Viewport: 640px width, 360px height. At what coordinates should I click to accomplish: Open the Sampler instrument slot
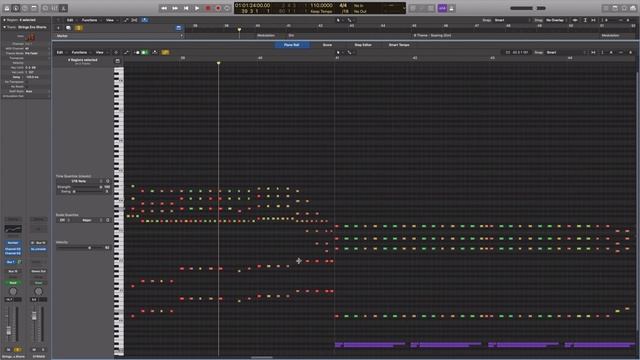[x=13, y=243]
